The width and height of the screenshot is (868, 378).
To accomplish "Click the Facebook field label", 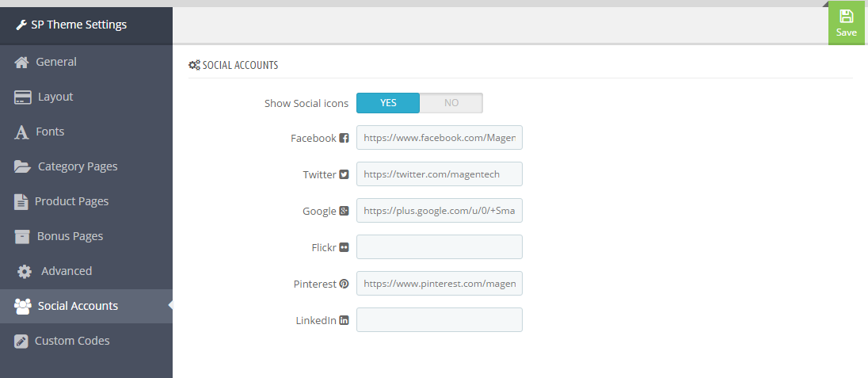I will 314,138.
